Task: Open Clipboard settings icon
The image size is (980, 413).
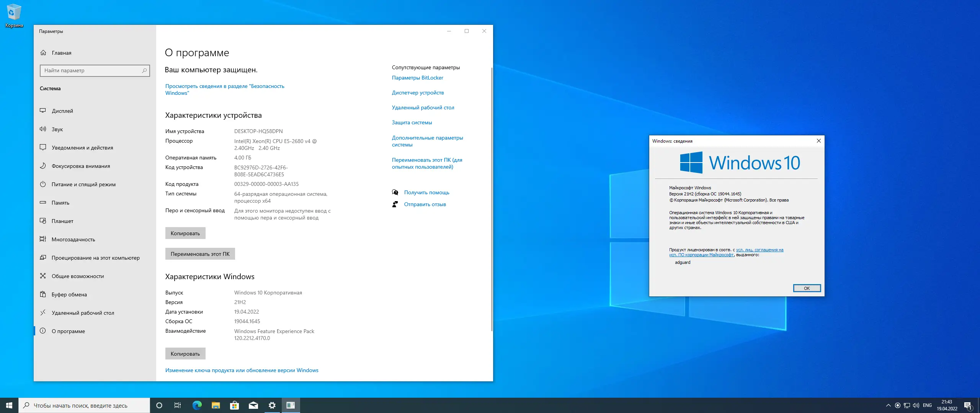Action: click(x=43, y=294)
